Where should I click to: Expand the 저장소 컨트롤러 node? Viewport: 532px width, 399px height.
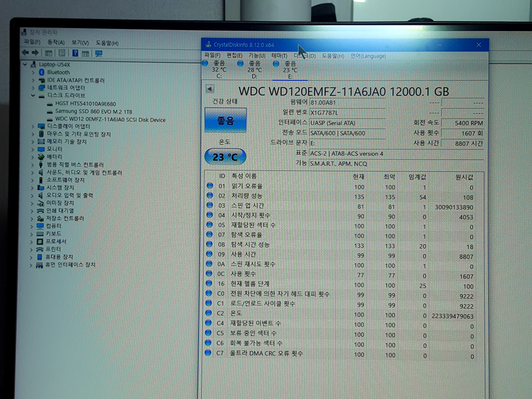pyautogui.click(x=32, y=219)
